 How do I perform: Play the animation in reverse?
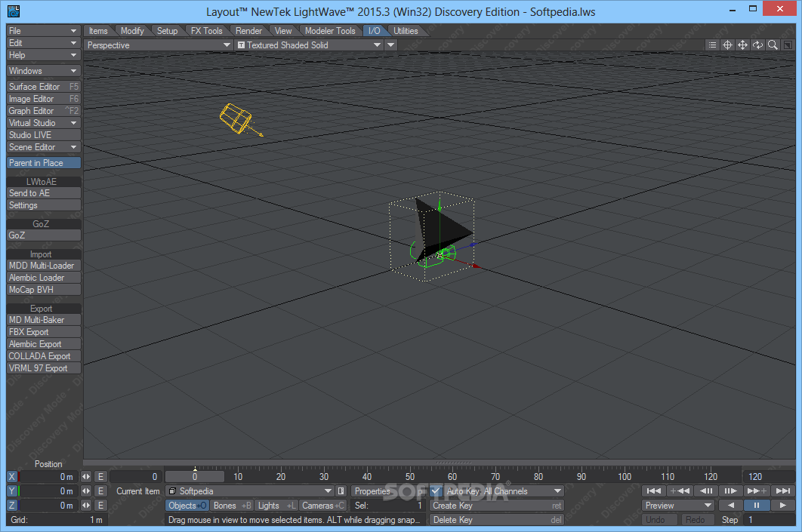click(x=731, y=505)
